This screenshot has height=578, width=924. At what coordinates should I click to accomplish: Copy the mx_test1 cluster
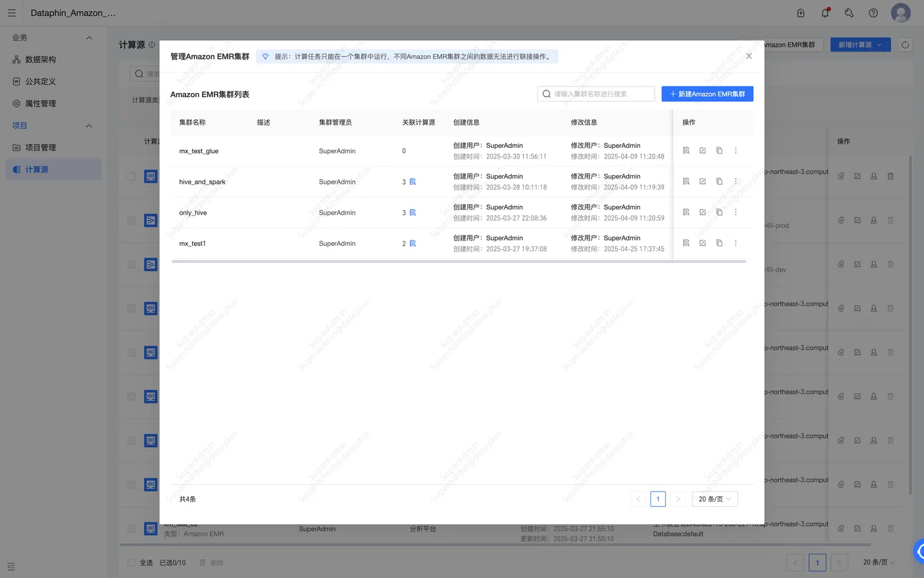click(x=719, y=243)
